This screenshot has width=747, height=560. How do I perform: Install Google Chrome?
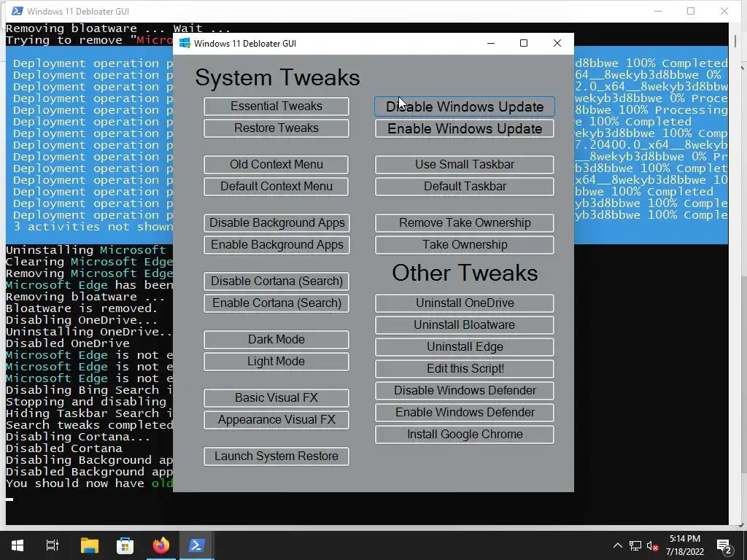click(x=465, y=435)
